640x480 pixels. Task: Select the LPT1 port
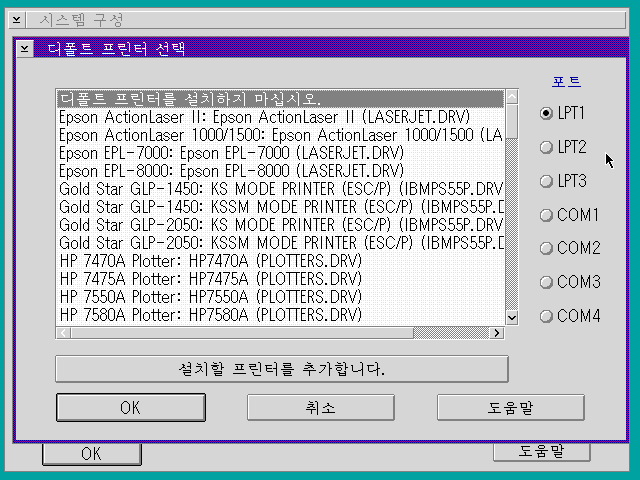(x=562, y=113)
